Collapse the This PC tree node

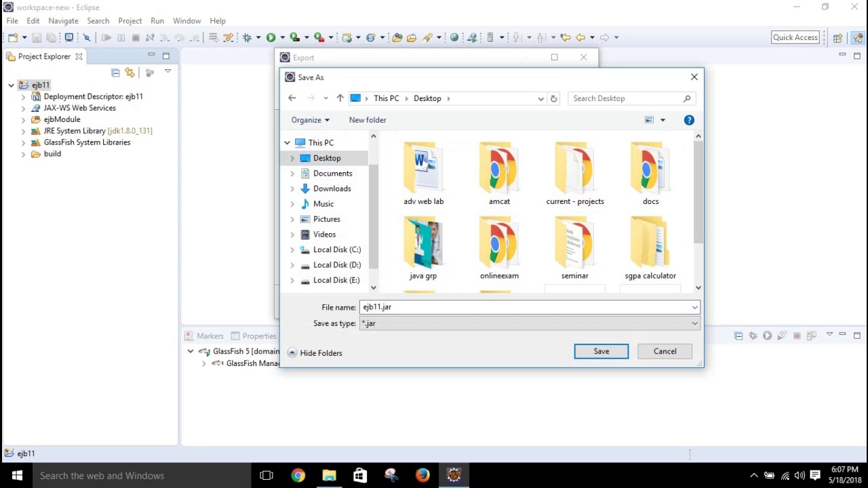coord(288,143)
